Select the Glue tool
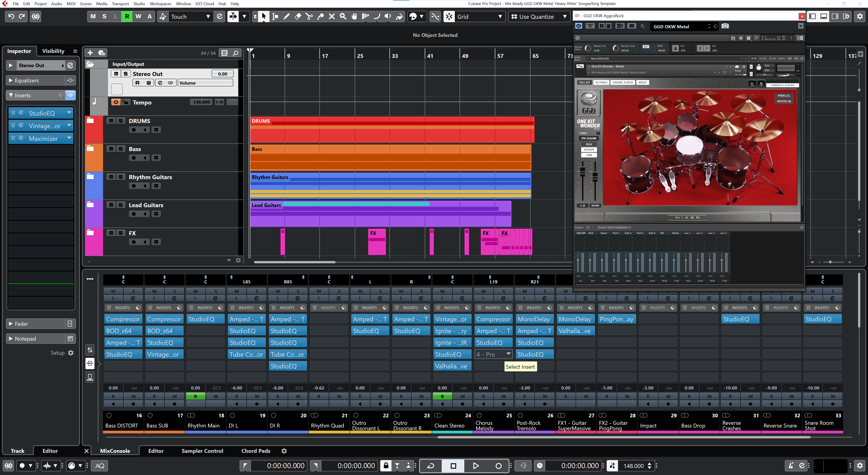Image resolution: width=868 pixels, height=475 pixels. [321, 17]
